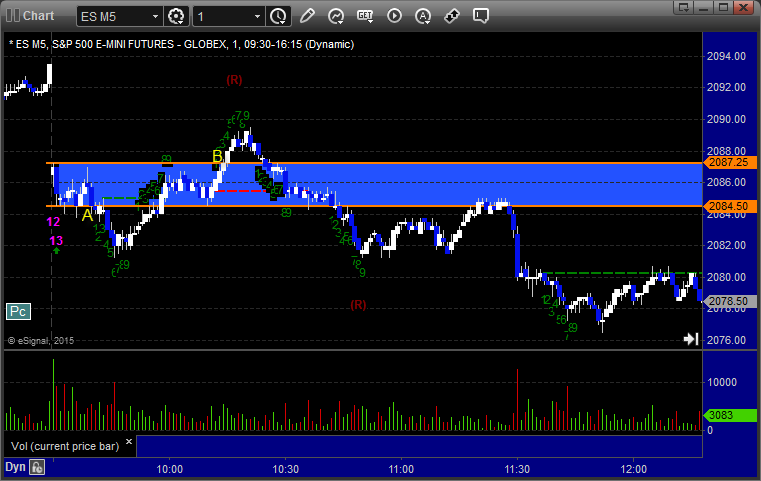Open the GET studies menu icon
Screen dimensions: 761x481
click(365, 16)
